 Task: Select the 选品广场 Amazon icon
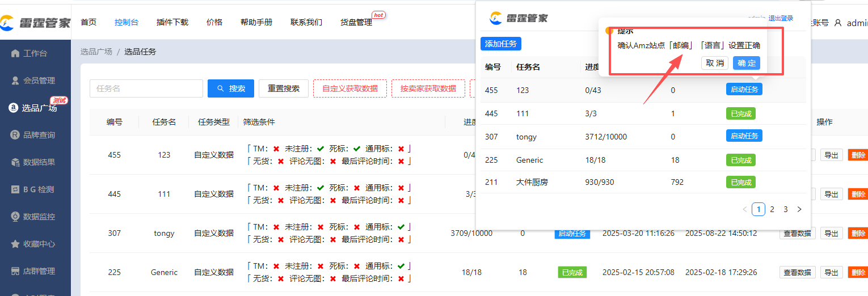click(x=13, y=108)
